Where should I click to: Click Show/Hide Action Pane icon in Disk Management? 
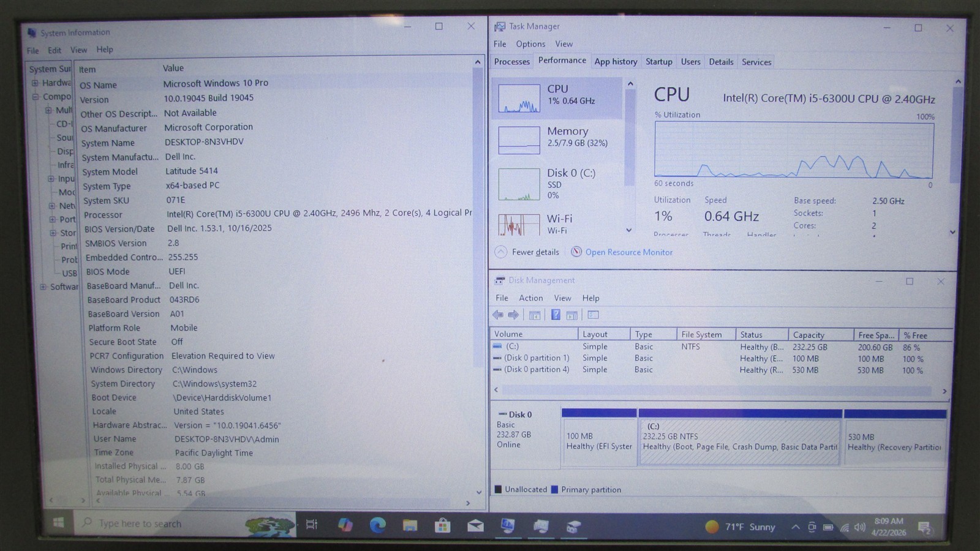[572, 315]
